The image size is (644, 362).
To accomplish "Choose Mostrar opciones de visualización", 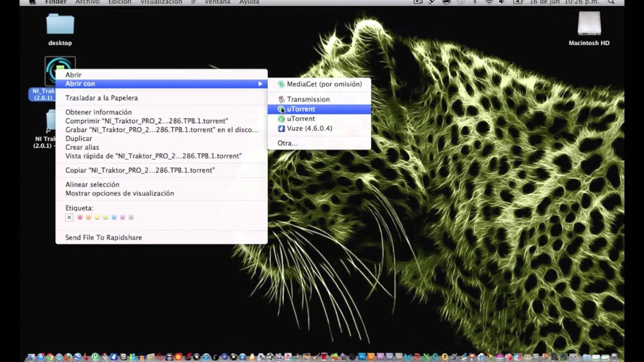I will 161,193.
